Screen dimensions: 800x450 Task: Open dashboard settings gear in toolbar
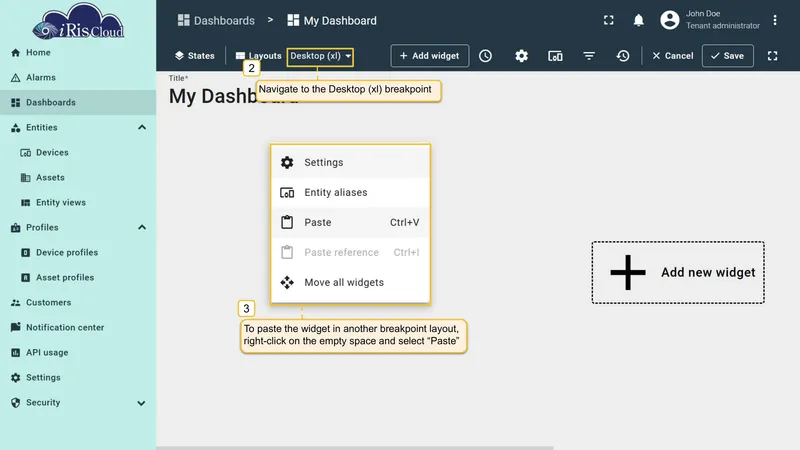[521, 56]
